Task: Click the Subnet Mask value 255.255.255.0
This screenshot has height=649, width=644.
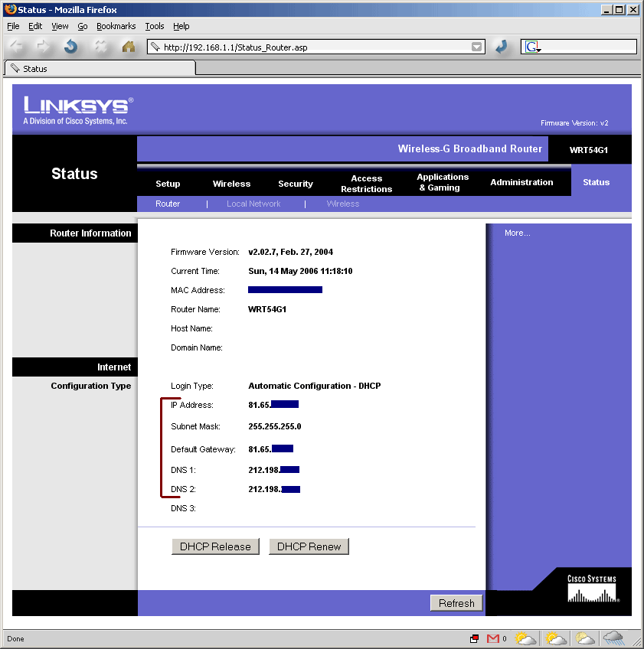Action: (x=275, y=426)
